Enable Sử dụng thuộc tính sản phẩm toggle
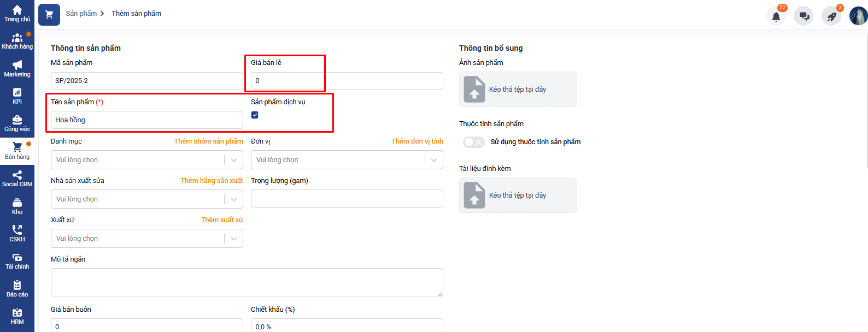 (473, 142)
